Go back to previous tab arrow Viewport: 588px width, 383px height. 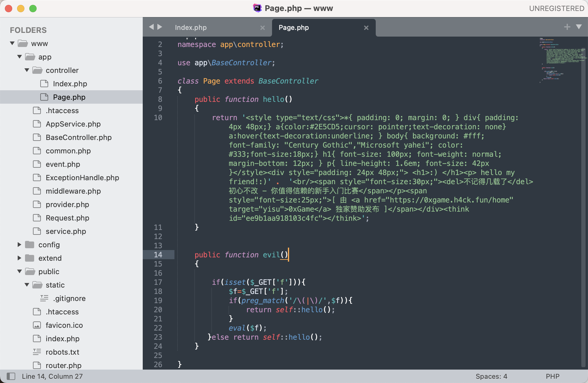151,27
